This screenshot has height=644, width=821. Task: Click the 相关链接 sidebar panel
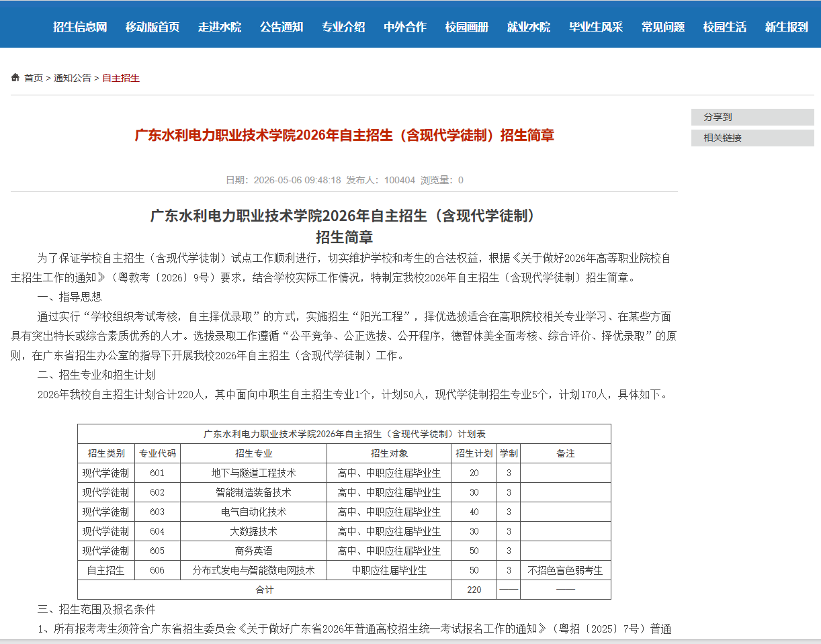(x=752, y=138)
